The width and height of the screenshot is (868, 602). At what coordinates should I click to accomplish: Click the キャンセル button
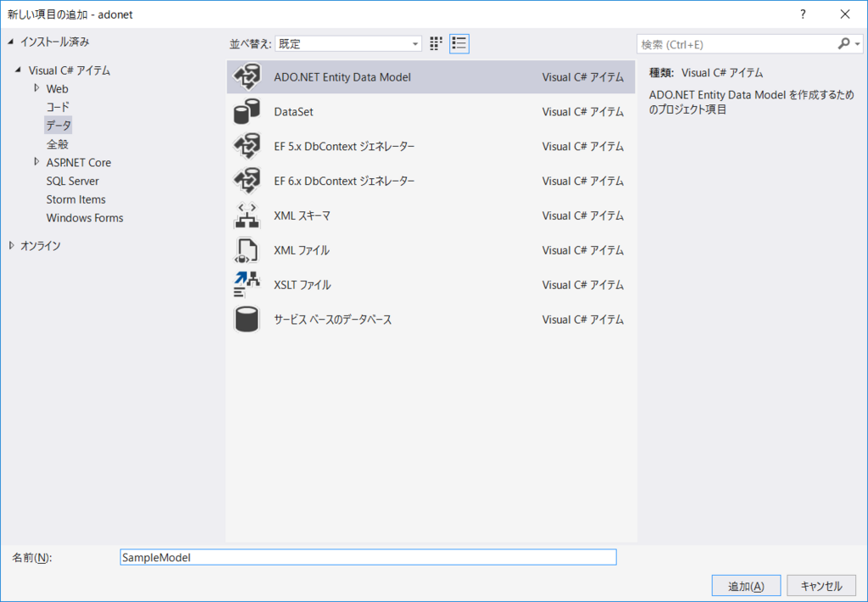(821, 586)
